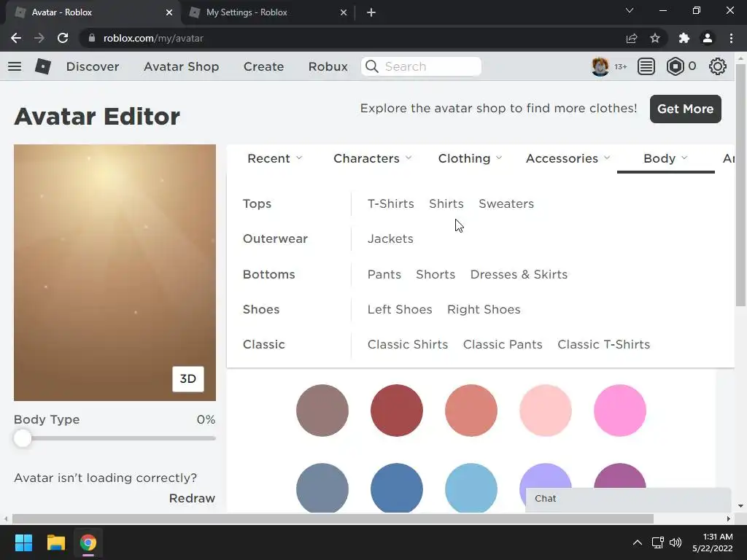Image resolution: width=747 pixels, height=560 pixels.
Task: Bookmark page with the star icon
Action: pos(655,38)
